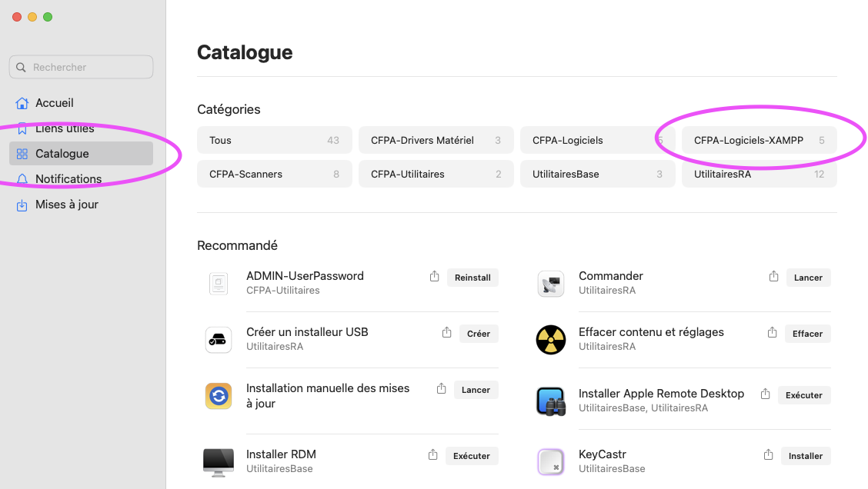Click the radioactive Effacer contenu icon
The image size is (868, 489).
[551, 339]
